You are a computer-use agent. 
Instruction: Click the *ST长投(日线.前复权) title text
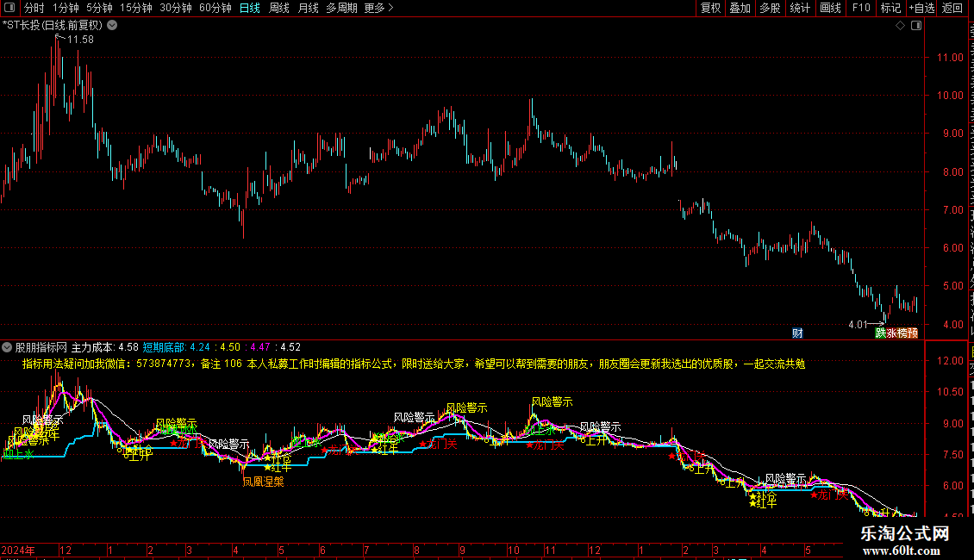[x=53, y=26]
